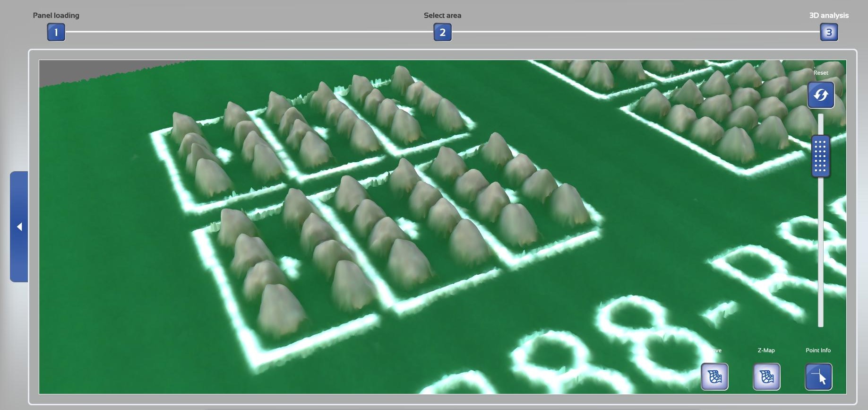Click the progress line between steps 2 and 3
The height and width of the screenshot is (410, 868).
636,32
